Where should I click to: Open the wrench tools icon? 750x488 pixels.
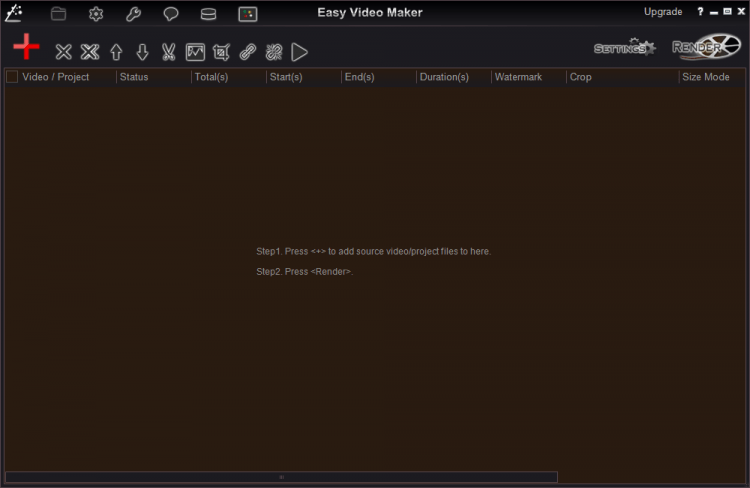(x=133, y=14)
